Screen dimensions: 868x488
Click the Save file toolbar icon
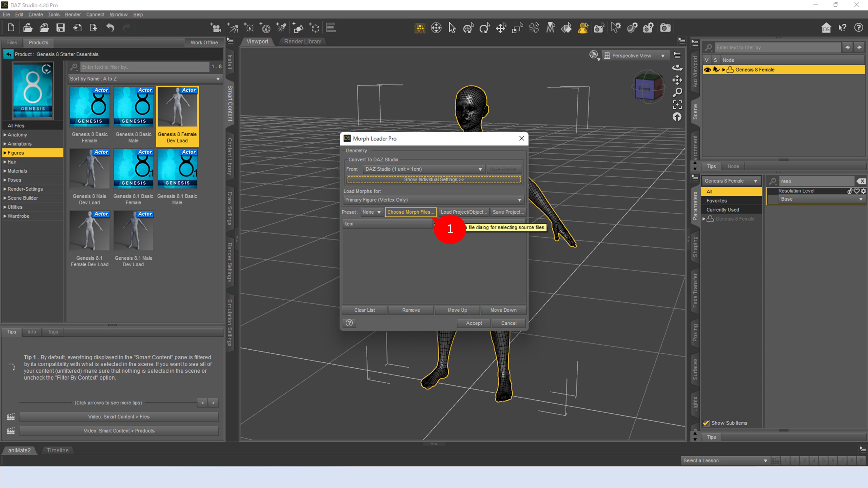60,28
